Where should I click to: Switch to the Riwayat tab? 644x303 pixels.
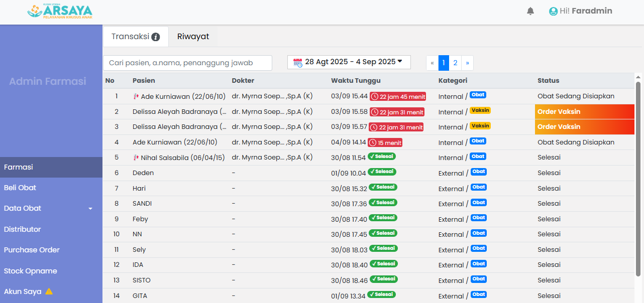193,37
